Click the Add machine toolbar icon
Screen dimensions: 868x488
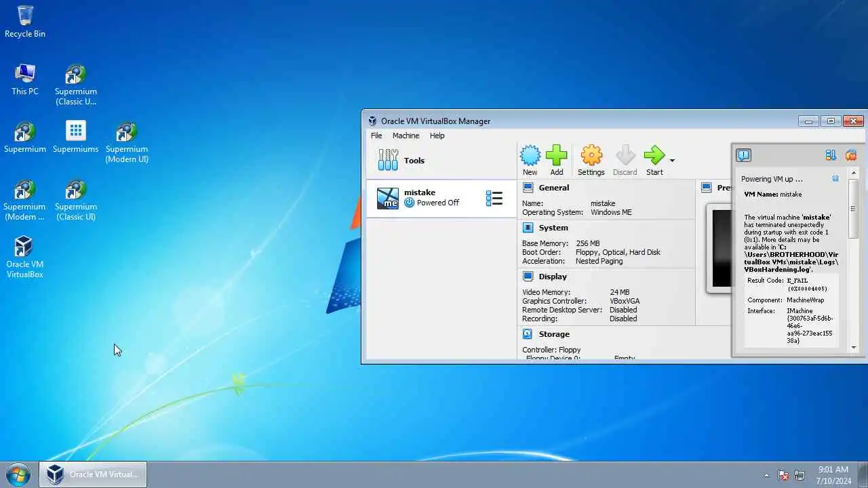(x=557, y=161)
